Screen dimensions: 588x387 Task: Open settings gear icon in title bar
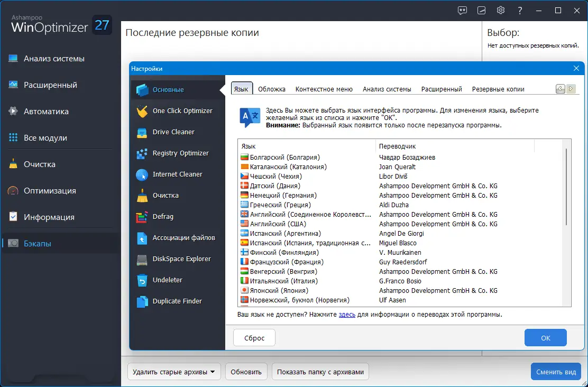click(x=501, y=11)
